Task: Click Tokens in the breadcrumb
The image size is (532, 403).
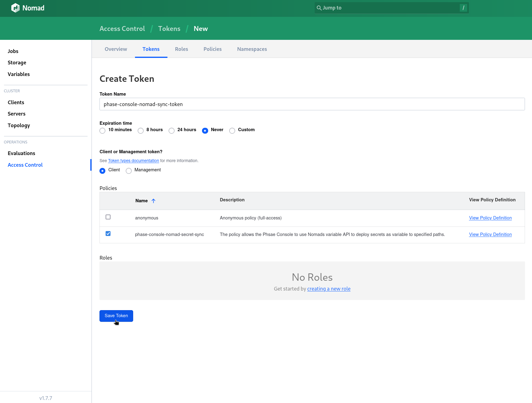Action: (169, 29)
